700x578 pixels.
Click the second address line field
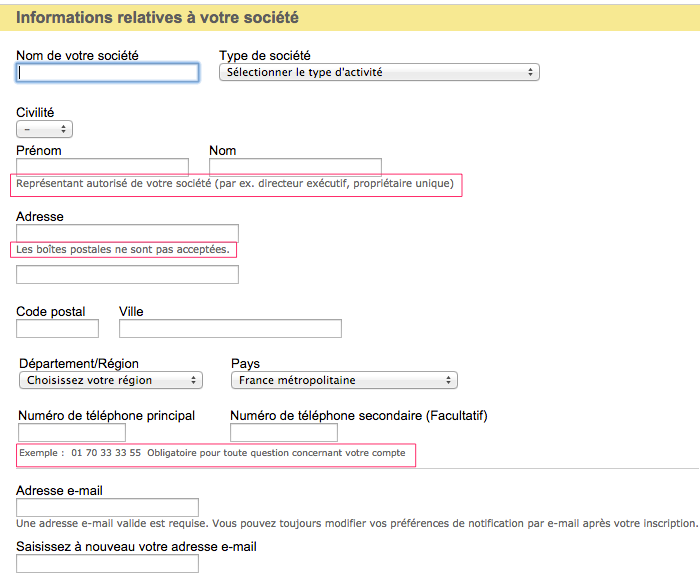(x=127, y=274)
